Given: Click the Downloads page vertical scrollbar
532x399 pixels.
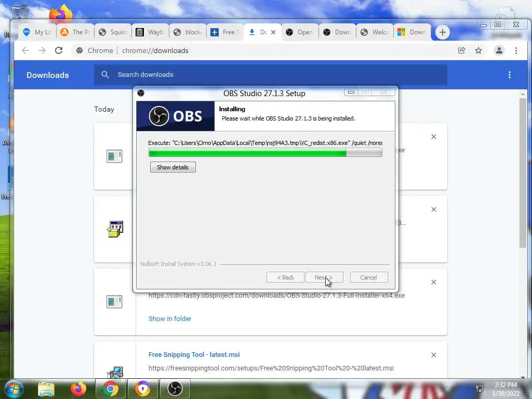Looking at the screenshot, I should [x=523, y=173].
